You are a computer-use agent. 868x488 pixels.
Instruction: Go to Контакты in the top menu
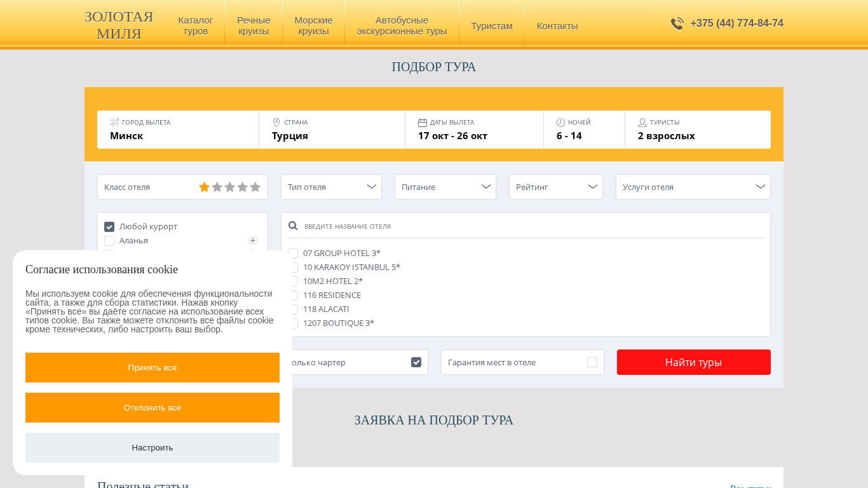(557, 25)
